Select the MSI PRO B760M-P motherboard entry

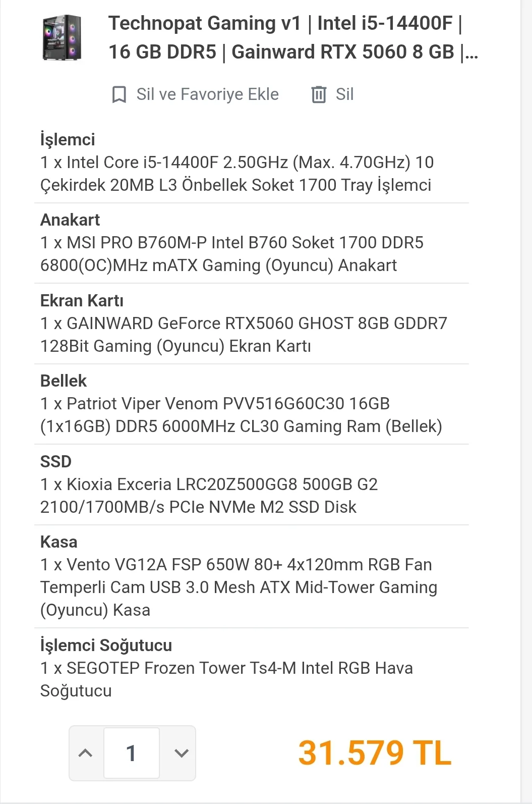coord(232,254)
